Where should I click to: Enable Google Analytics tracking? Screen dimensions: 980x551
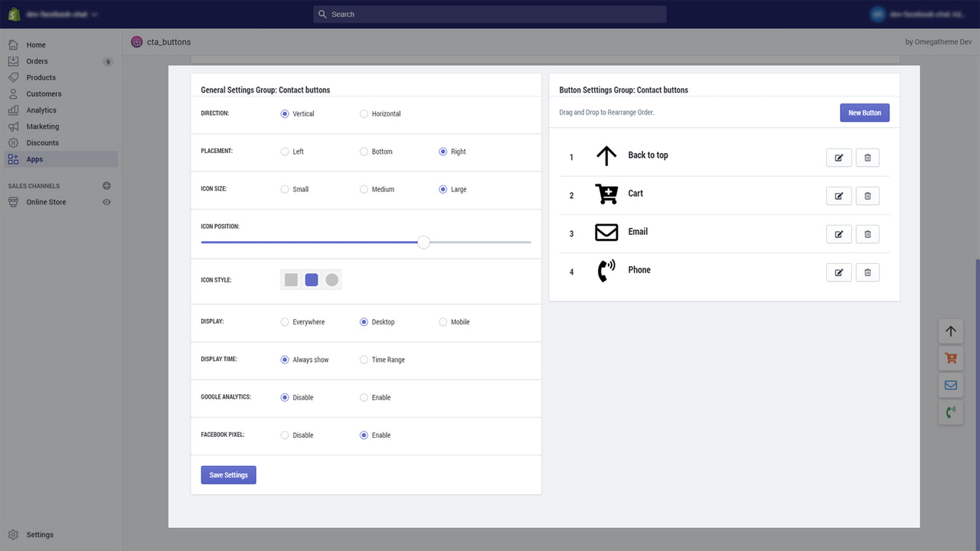click(364, 397)
